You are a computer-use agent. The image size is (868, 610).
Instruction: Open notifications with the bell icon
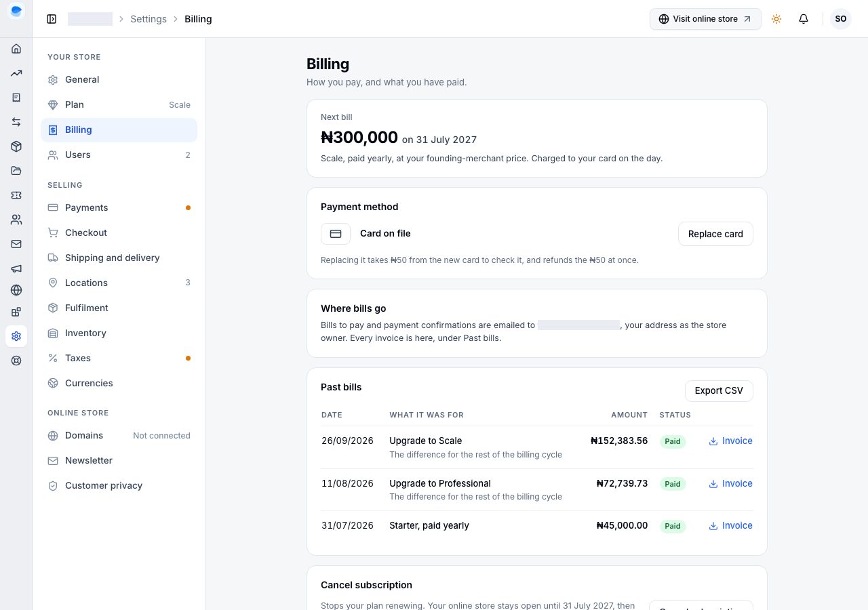[804, 19]
